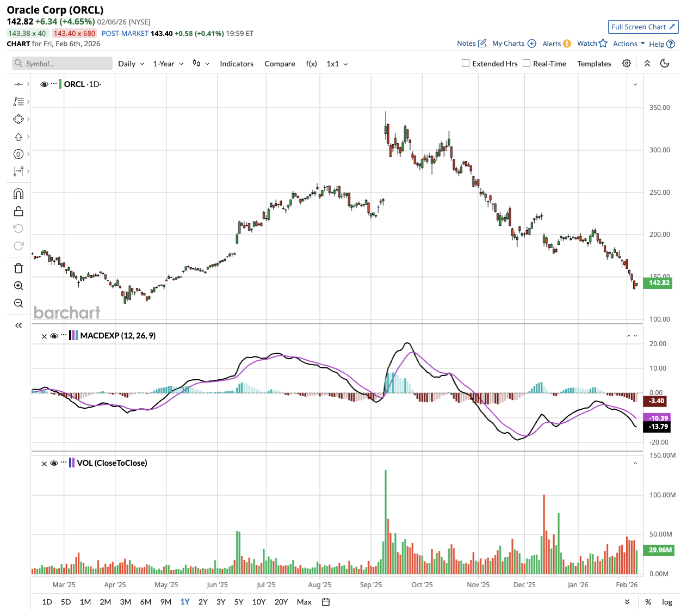This screenshot has width=693, height=616.
Task: Collapse the drawing tools sidebar
Action: tap(18, 325)
